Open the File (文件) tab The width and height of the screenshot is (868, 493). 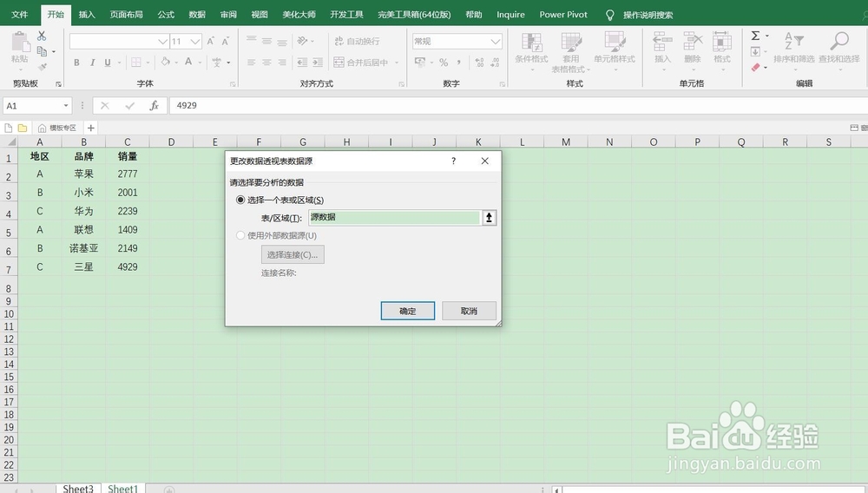pos(19,15)
